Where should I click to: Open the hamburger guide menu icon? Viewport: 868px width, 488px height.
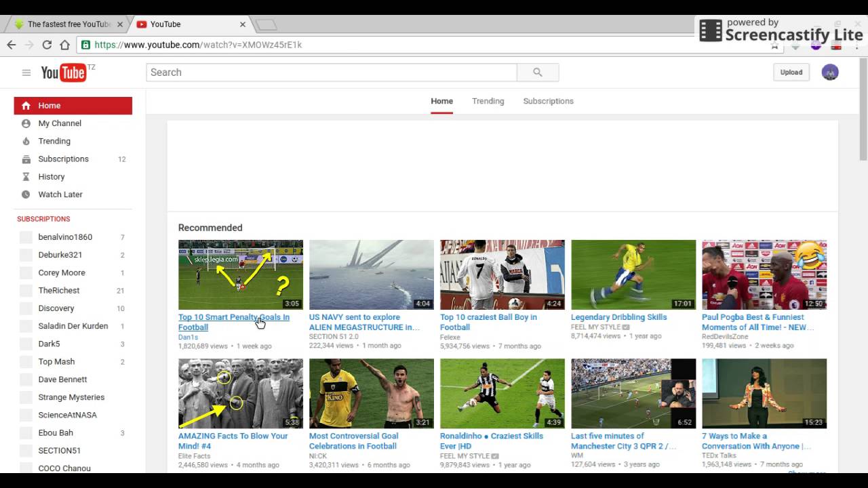pos(26,73)
